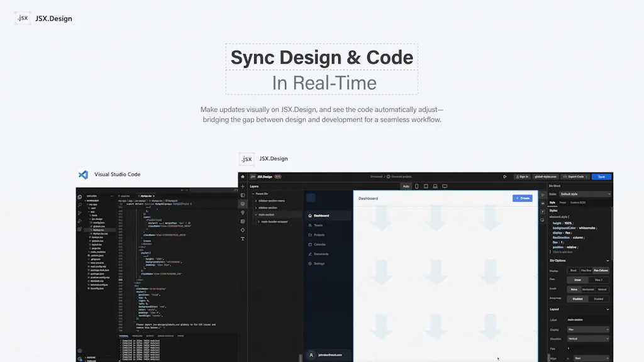This screenshot has height=362, width=644.
Task: Open Source Control in VS Code activity bar
Action: (80, 214)
